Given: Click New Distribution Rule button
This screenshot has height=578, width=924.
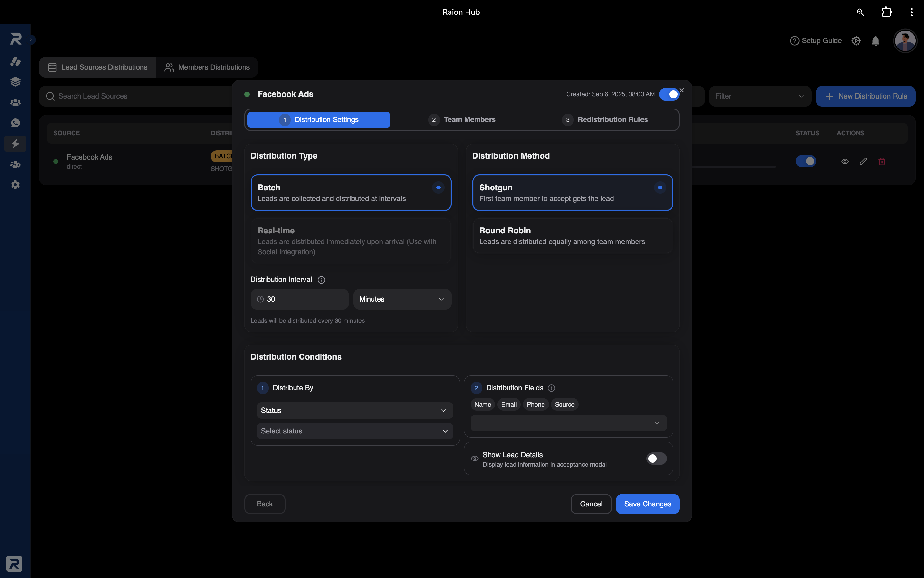Looking at the screenshot, I should coord(866,96).
